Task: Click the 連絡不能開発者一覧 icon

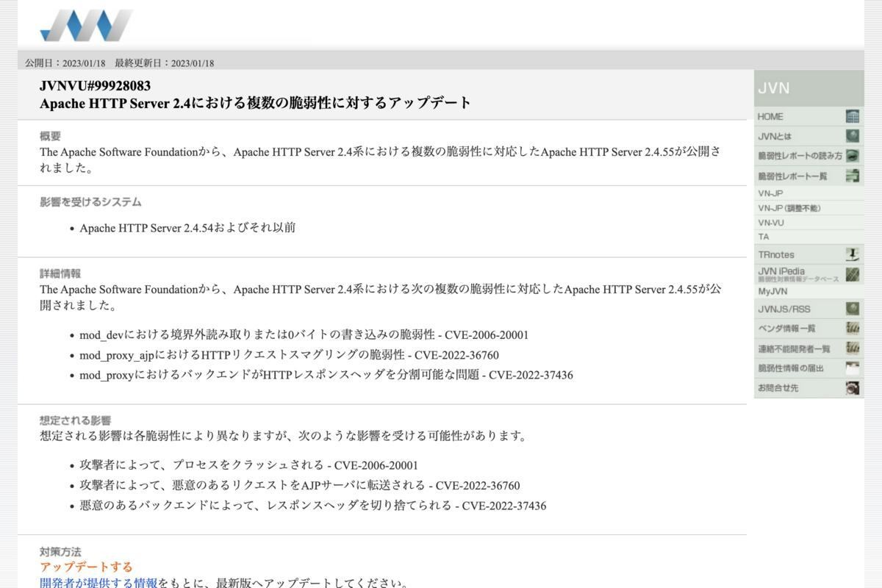Action: [852, 348]
